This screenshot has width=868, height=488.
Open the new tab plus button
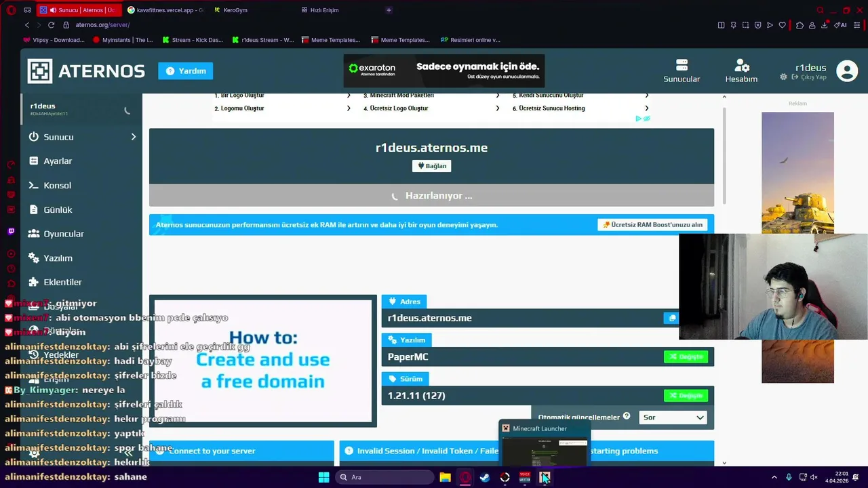(389, 10)
